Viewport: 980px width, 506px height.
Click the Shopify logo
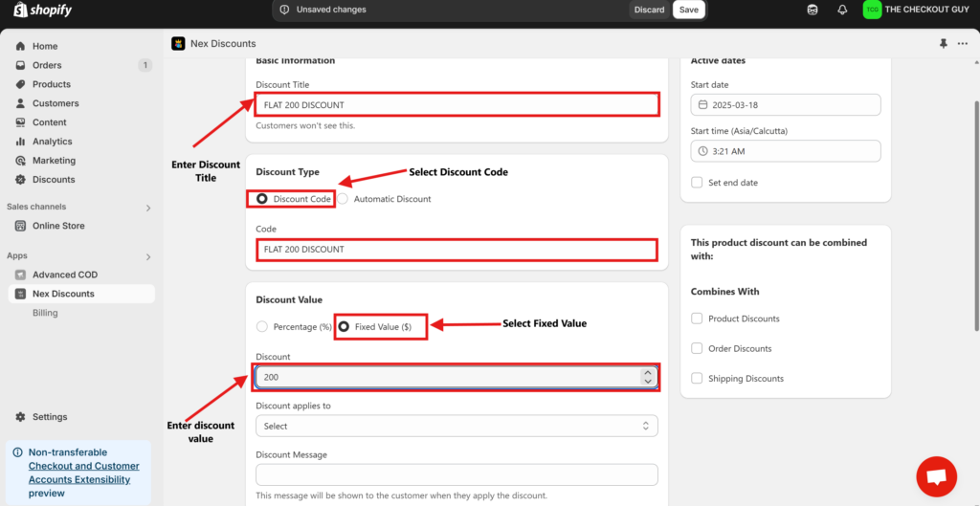pos(42,10)
